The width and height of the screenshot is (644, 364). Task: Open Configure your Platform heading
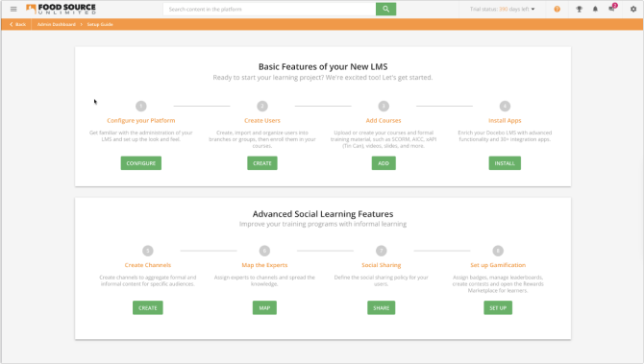pos(141,121)
